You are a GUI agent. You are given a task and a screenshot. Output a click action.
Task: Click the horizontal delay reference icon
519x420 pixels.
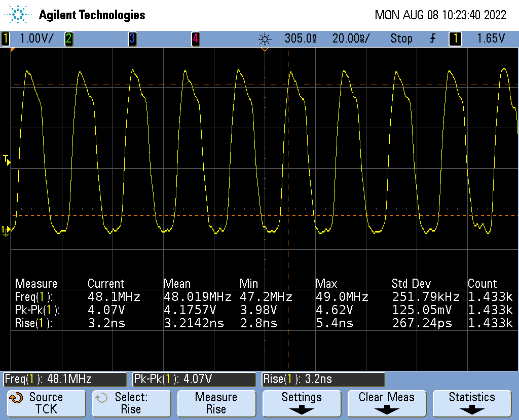[264, 39]
